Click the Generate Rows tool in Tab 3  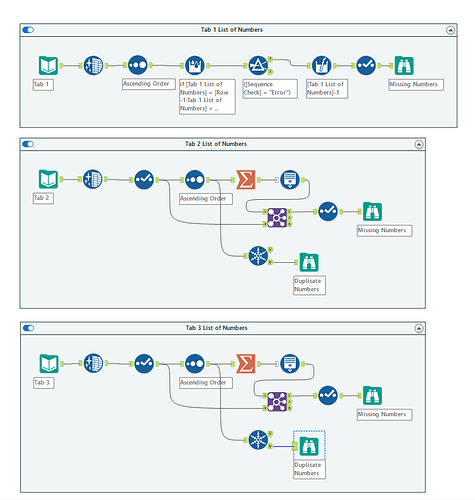(x=290, y=364)
